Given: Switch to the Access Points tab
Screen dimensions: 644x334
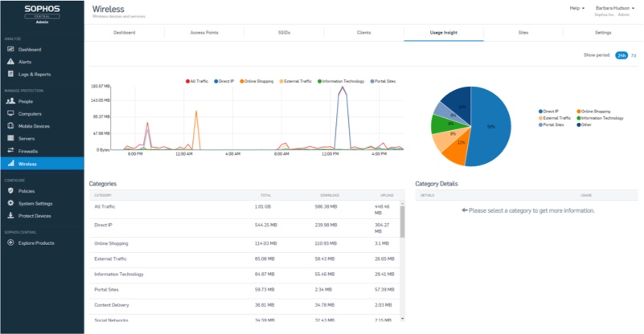Looking at the screenshot, I should (x=204, y=32).
